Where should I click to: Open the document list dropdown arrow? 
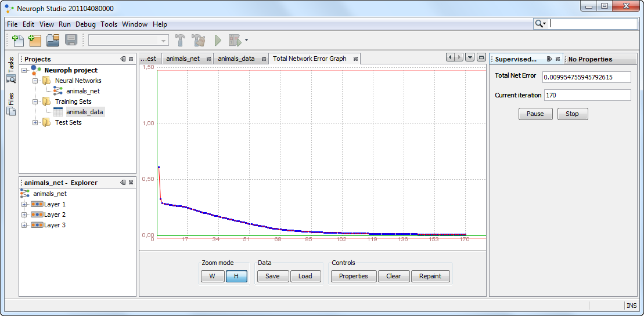tap(470, 57)
